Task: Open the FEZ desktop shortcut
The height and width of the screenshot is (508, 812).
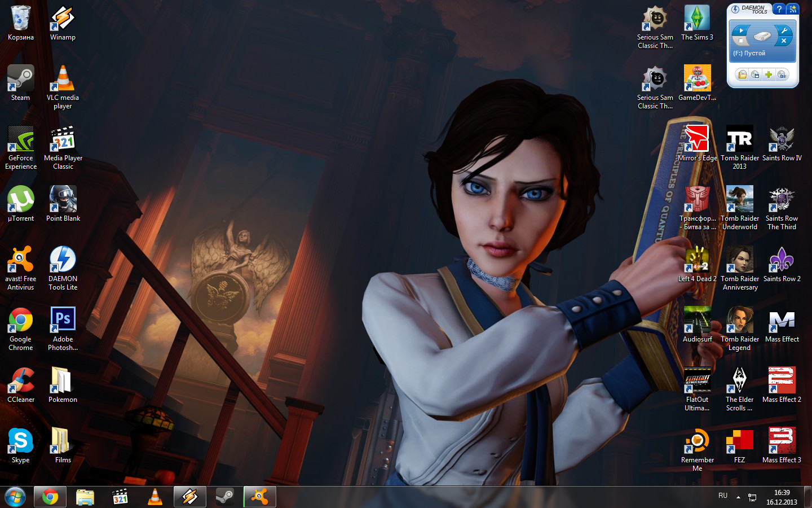Action: 739,446
